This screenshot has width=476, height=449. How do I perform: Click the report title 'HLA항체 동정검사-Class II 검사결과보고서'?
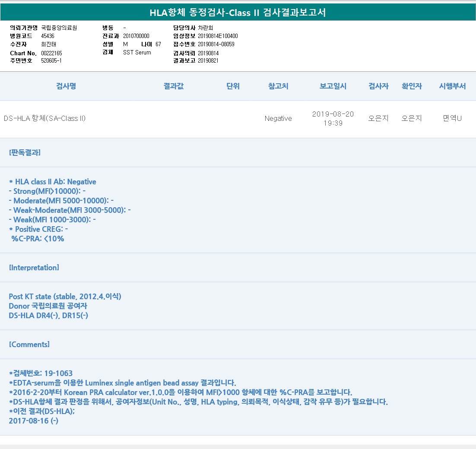238,13
